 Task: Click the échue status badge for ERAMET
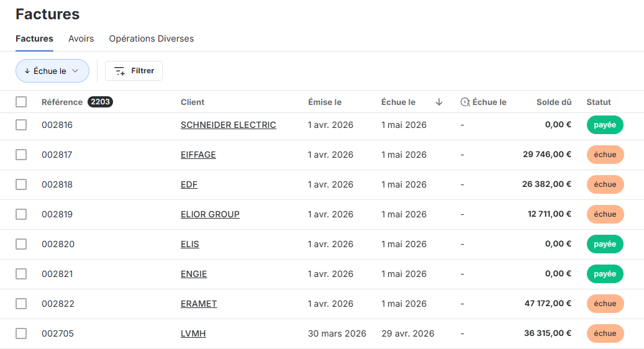pos(605,304)
